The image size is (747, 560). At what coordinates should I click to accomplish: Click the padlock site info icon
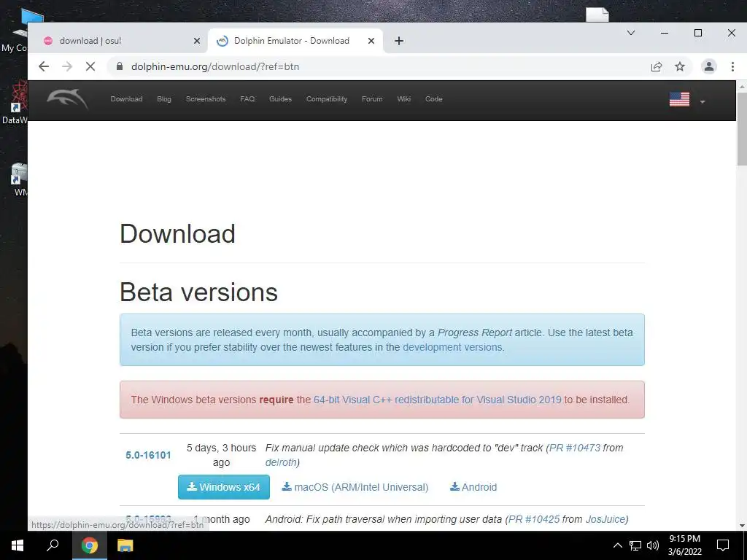point(120,66)
